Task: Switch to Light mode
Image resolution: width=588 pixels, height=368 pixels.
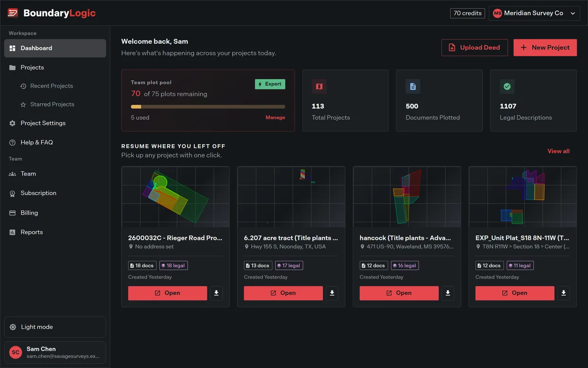Action: click(x=55, y=327)
